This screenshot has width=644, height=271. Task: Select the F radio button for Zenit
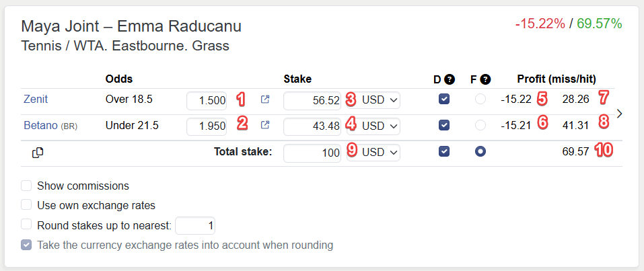click(x=480, y=100)
